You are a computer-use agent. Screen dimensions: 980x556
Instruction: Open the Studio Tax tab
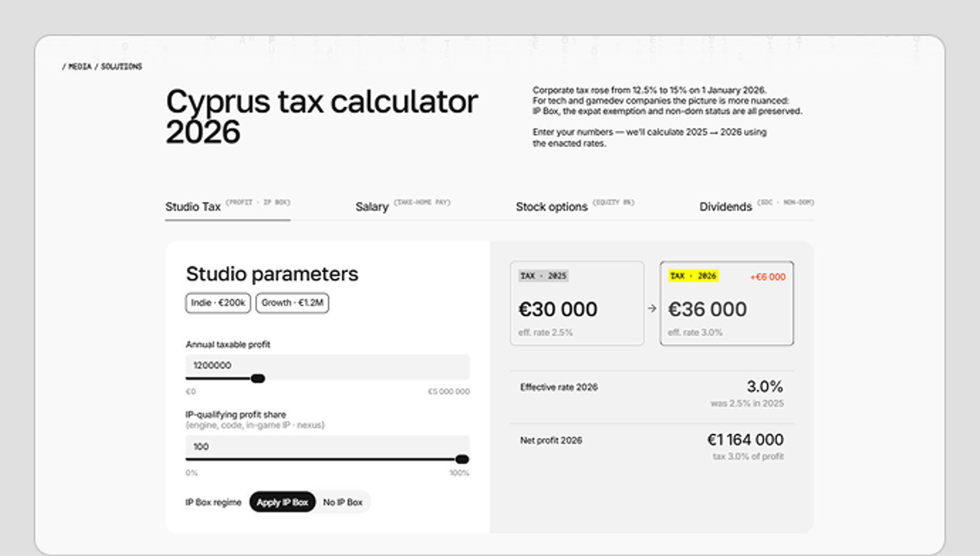[227, 207]
